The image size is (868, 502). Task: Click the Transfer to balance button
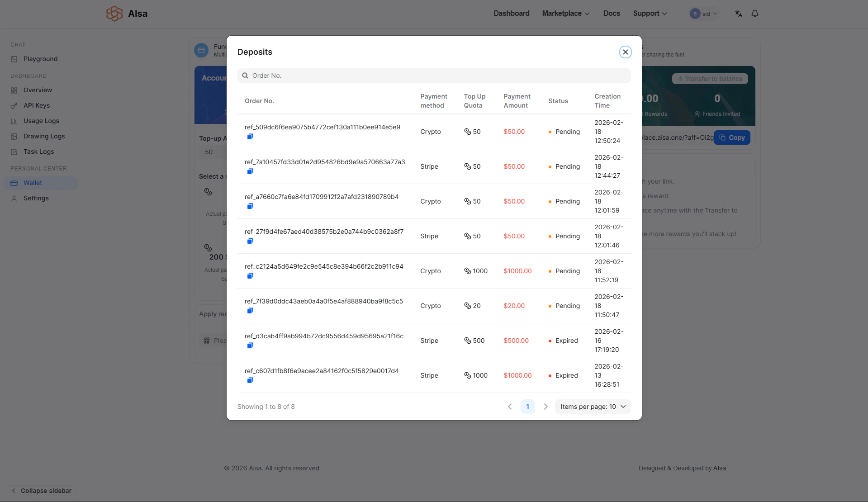coord(710,78)
